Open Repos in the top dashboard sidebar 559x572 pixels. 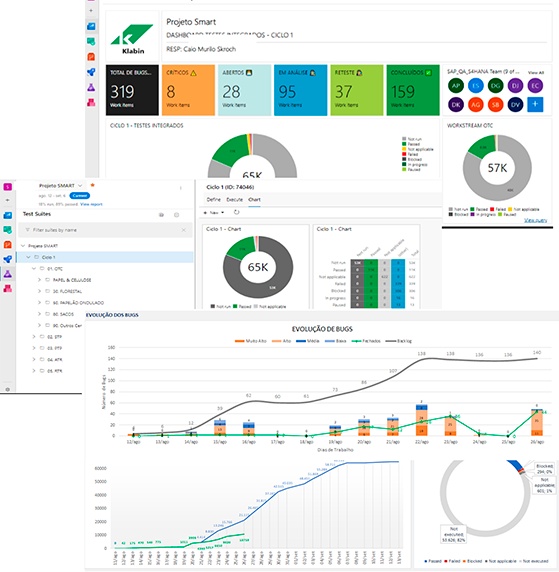pos(91,57)
